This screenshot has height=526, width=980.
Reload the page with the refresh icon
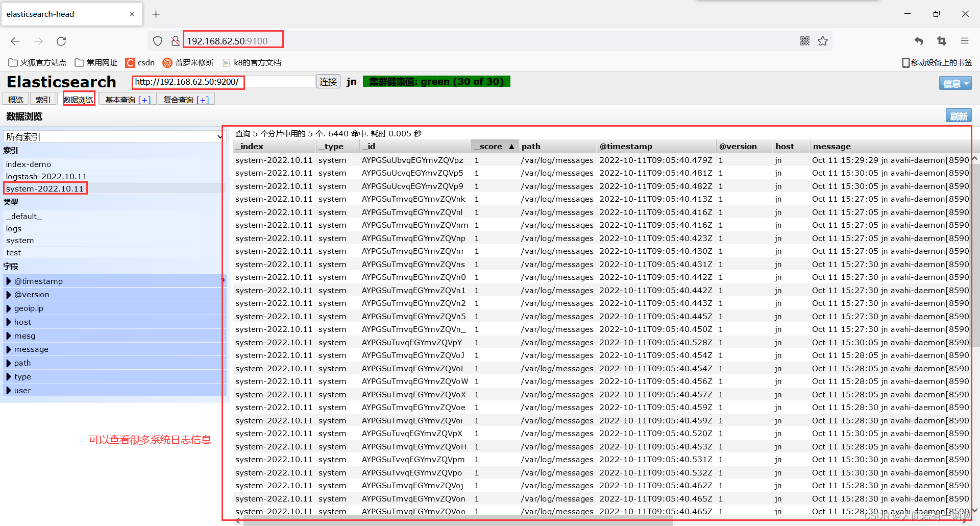coord(61,41)
